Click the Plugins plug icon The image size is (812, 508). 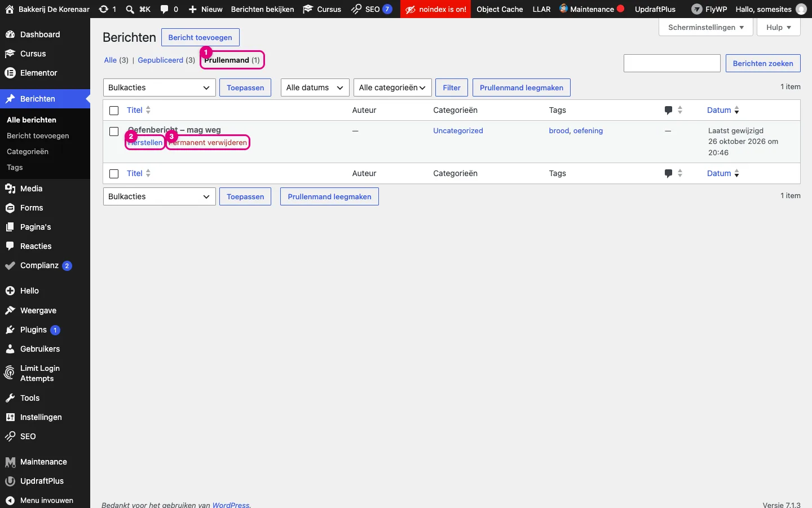(10, 330)
